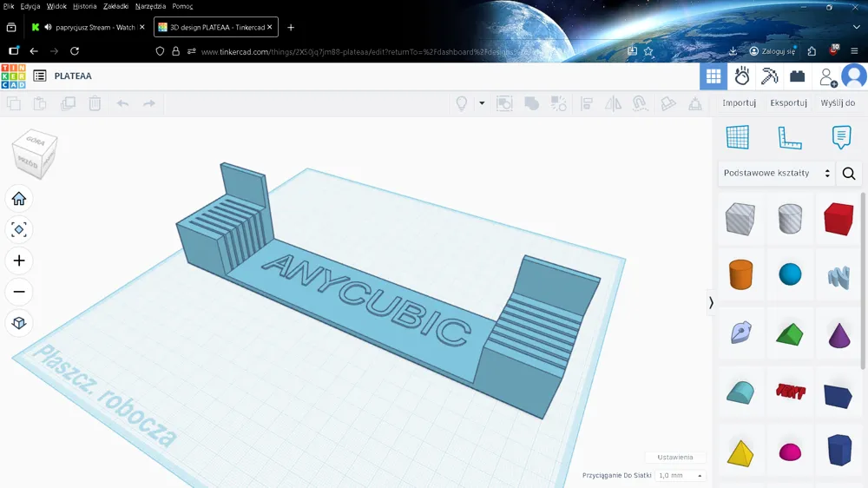The width and height of the screenshot is (868, 488).
Task: Switch to the Blocks pickaxe mode
Action: click(769, 76)
